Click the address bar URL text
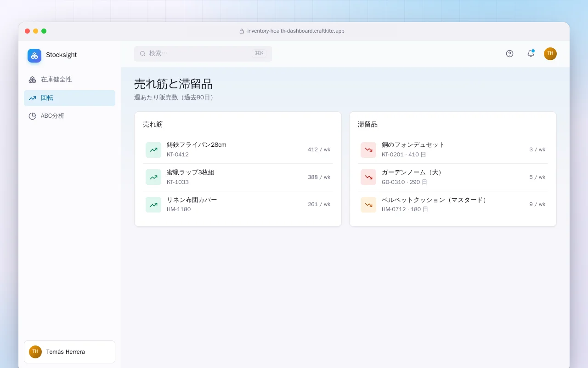 296,31
